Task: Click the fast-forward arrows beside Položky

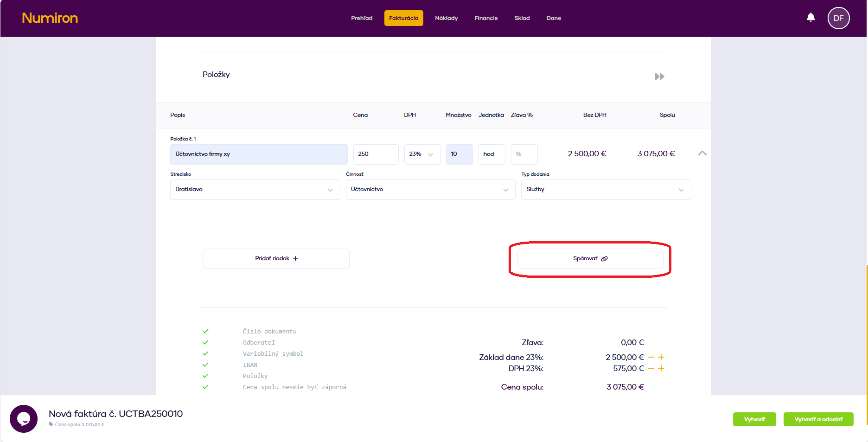Action: (x=659, y=77)
